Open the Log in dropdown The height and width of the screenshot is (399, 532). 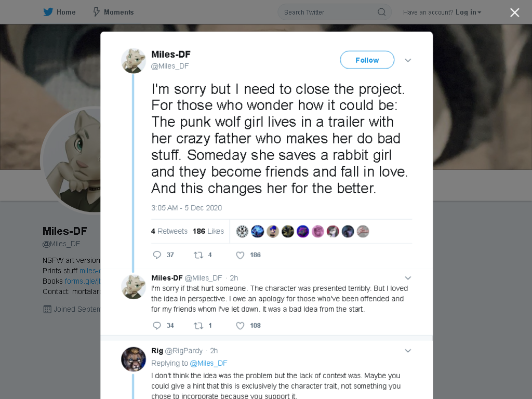tap(469, 12)
